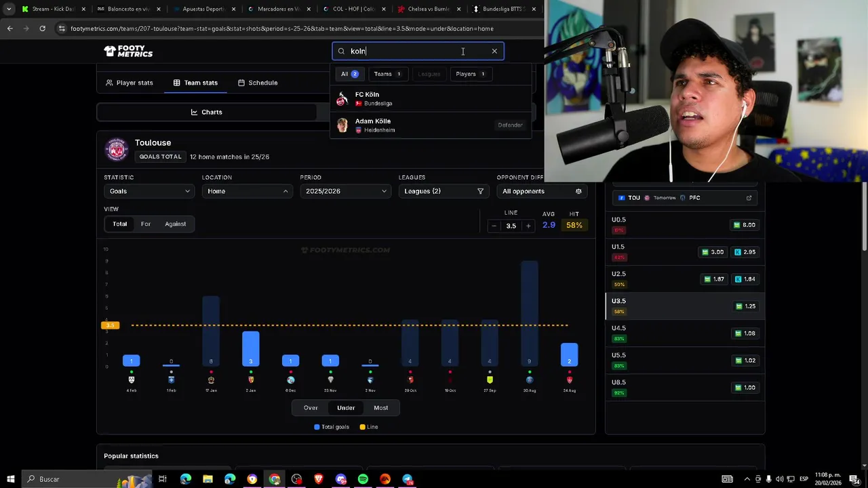Click the line value field showing 3.5
This screenshot has height=488, width=868.
click(x=511, y=226)
